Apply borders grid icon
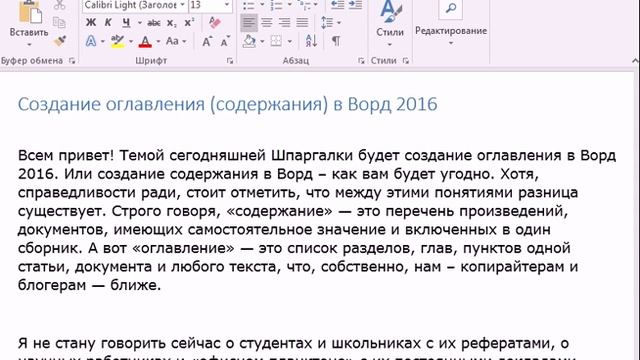Viewport: 640px width, 360px height. 276,41
